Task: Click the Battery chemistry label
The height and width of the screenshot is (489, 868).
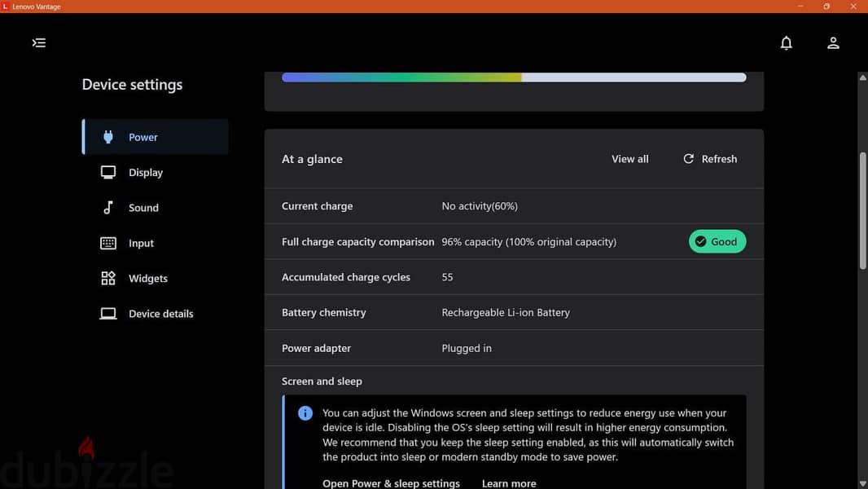Action: point(324,312)
